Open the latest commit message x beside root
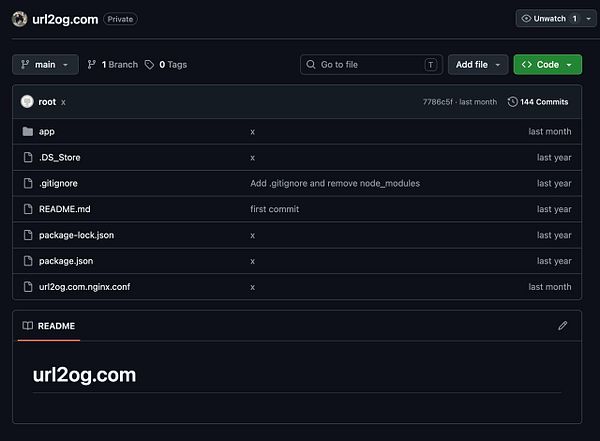This screenshot has width=600, height=441. tap(64, 103)
